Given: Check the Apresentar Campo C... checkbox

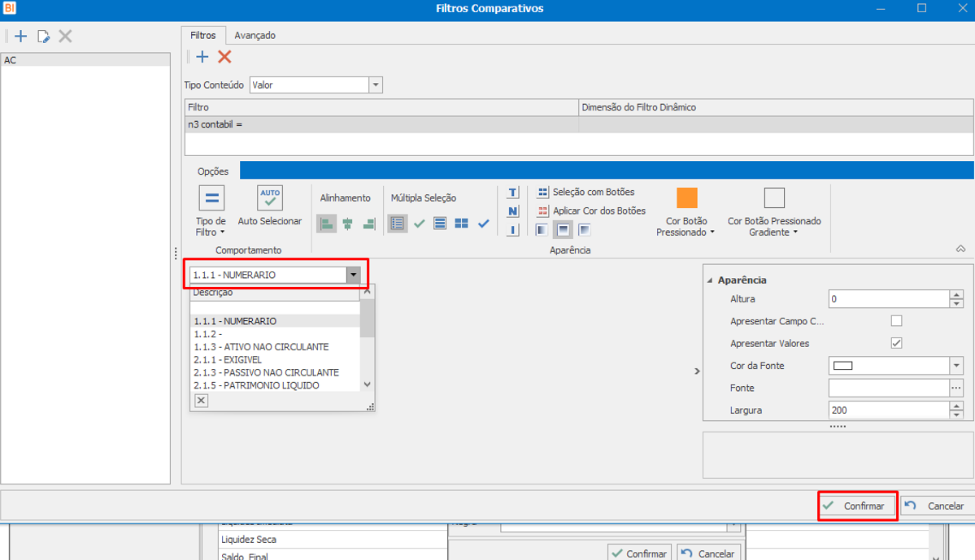Looking at the screenshot, I should (x=896, y=321).
